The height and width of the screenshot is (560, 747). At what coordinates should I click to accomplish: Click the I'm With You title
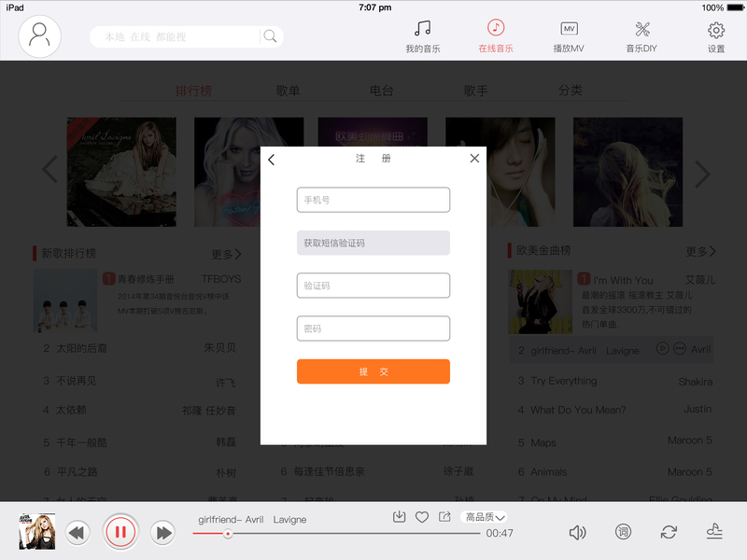(623, 280)
